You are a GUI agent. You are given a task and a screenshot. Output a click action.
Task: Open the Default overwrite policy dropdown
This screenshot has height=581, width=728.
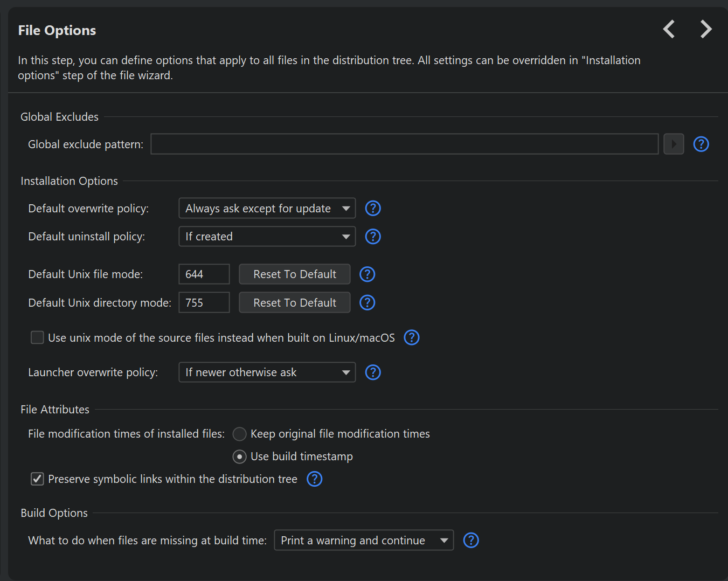(267, 209)
